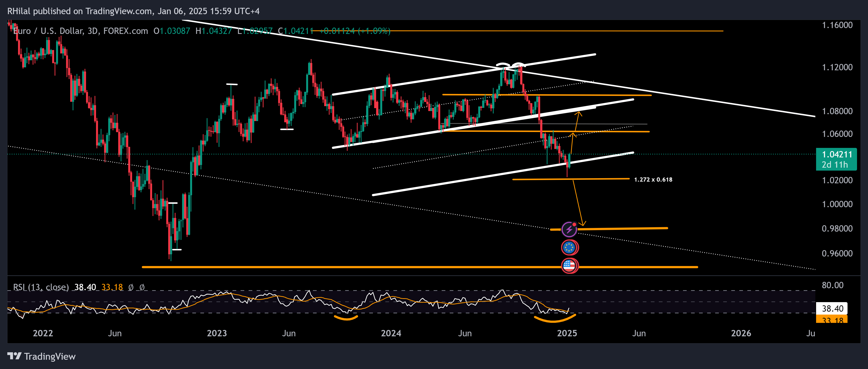The width and height of the screenshot is (868, 369).
Task: Click the 2026 label on time axis
Action: pyautogui.click(x=741, y=333)
